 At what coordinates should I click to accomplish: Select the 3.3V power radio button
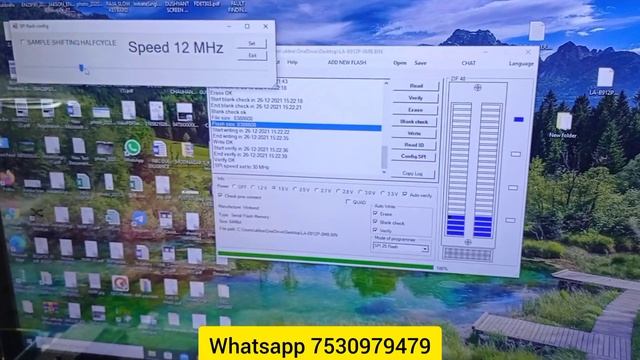click(x=383, y=193)
